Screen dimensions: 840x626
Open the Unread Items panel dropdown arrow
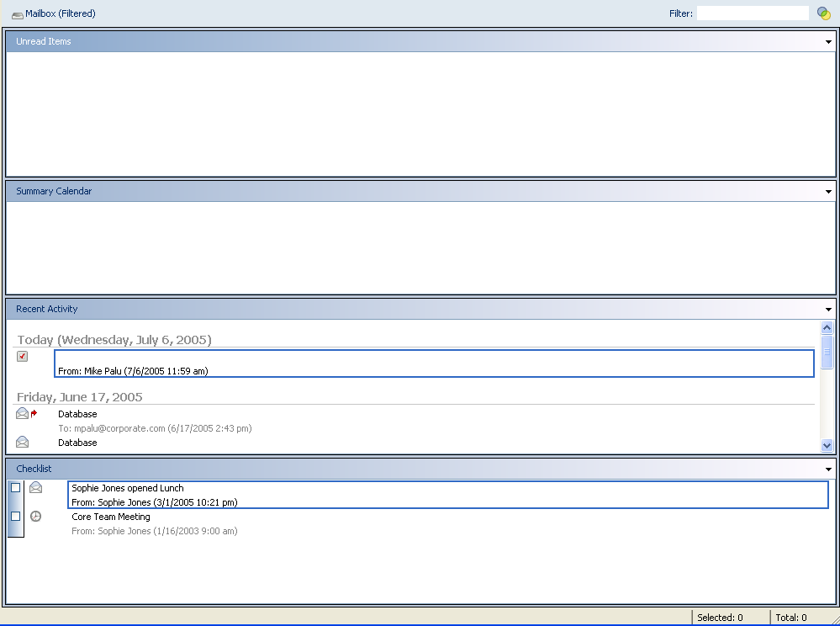point(828,42)
